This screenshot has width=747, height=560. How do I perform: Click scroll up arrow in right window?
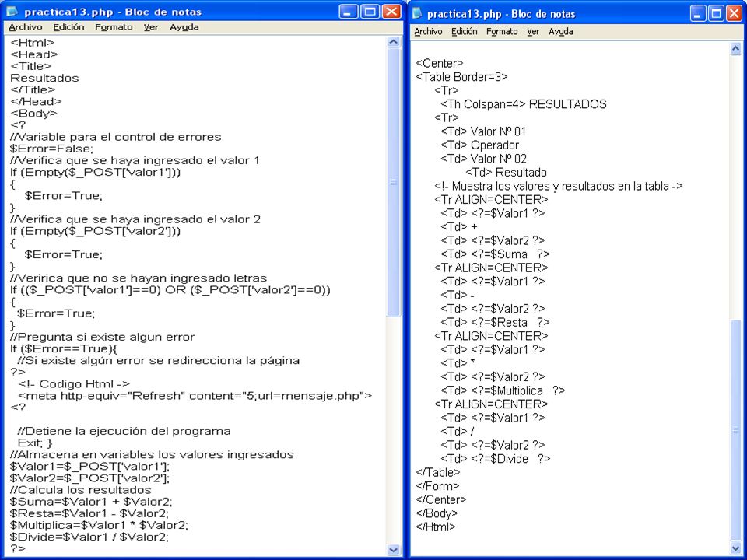click(735, 48)
